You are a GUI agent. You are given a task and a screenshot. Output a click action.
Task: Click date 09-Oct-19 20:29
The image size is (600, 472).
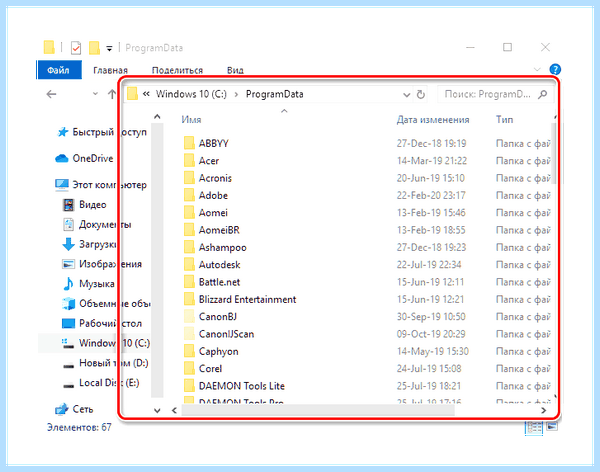(x=431, y=334)
